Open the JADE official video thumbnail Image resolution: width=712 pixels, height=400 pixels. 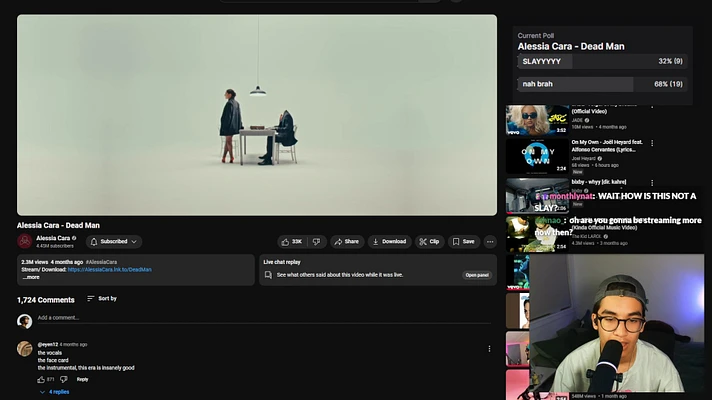coord(537,120)
